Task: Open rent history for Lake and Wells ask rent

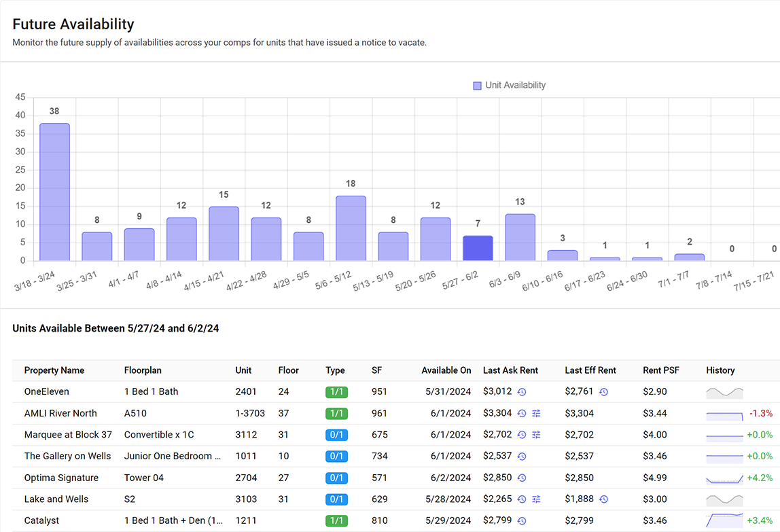Action: point(522,499)
